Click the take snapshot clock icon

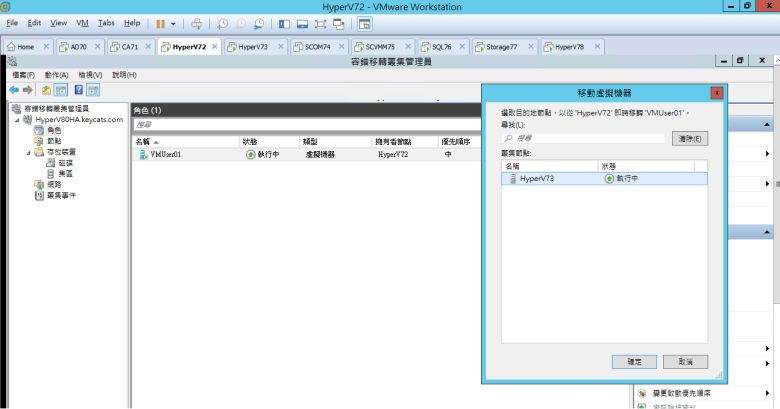[x=222, y=22]
